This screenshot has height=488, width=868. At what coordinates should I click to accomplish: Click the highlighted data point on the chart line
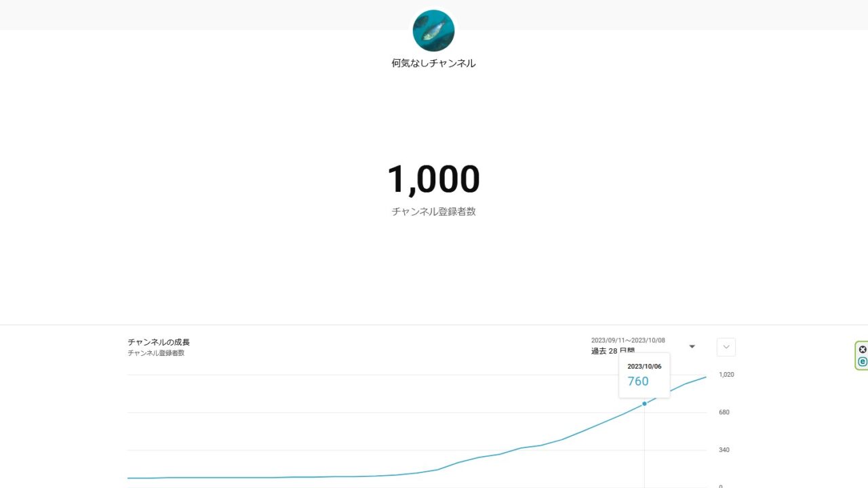(644, 404)
